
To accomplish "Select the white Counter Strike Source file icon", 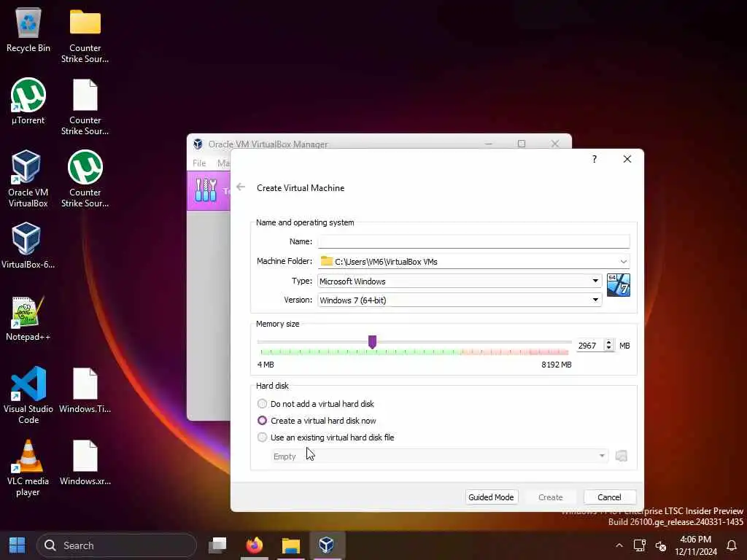I will point(85,106).
